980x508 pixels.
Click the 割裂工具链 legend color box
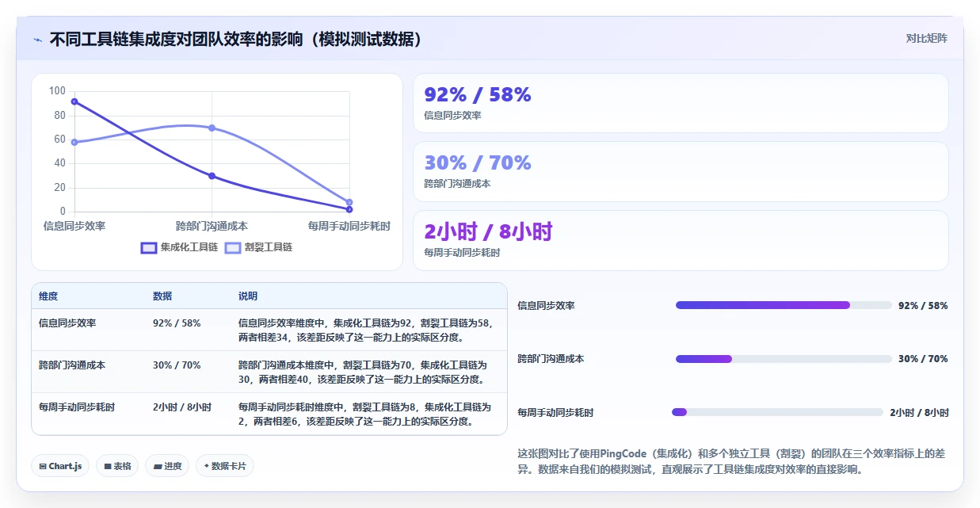233,247
